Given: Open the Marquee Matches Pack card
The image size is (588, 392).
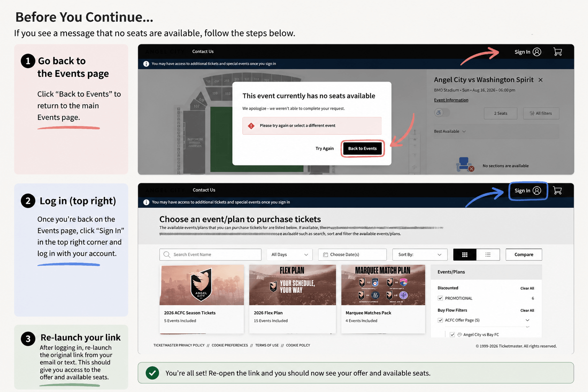Looking at the screenshot, I should pyautogui.click(x=383, y=299).
